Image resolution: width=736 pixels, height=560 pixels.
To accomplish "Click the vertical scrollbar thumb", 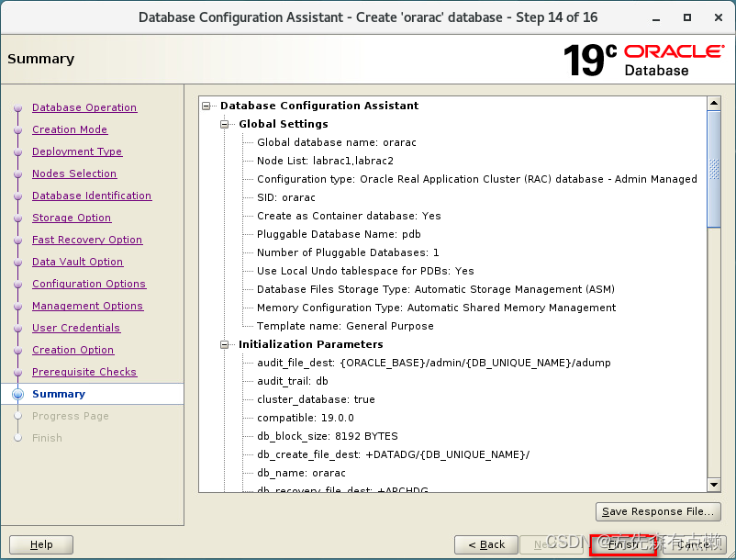I will click(x=714, y=169).
